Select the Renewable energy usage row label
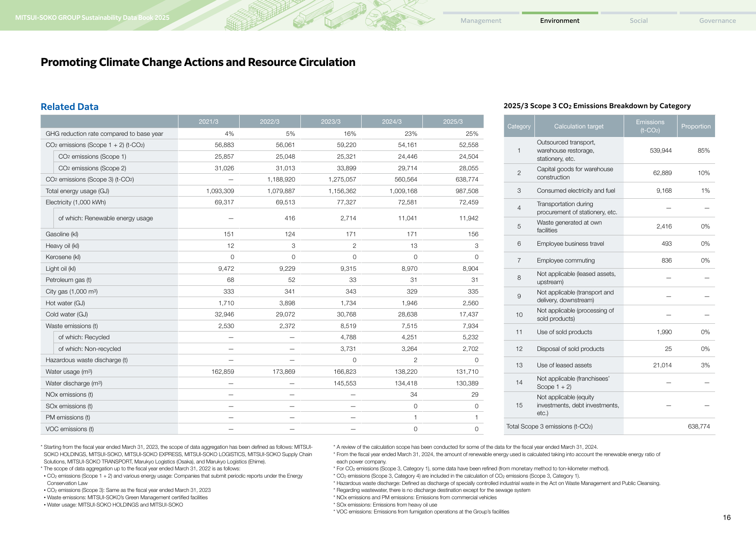 (106, 218)
